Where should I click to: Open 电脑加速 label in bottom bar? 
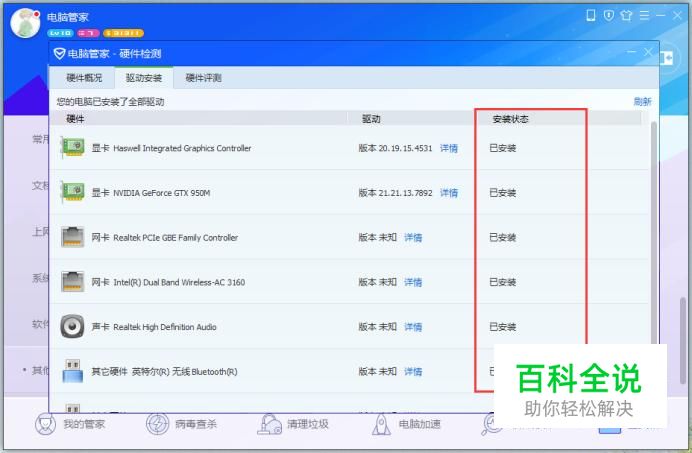[x=420, y=424]
